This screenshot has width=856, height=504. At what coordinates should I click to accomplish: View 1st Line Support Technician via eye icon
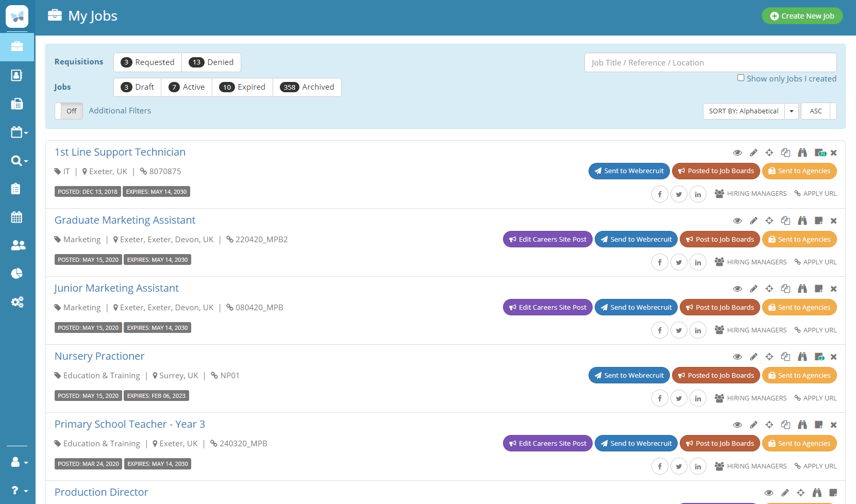(737, 153)
